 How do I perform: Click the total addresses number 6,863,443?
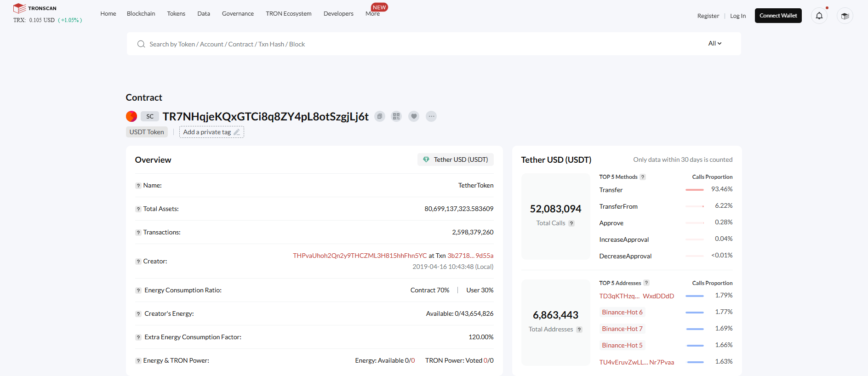(555, 315)
